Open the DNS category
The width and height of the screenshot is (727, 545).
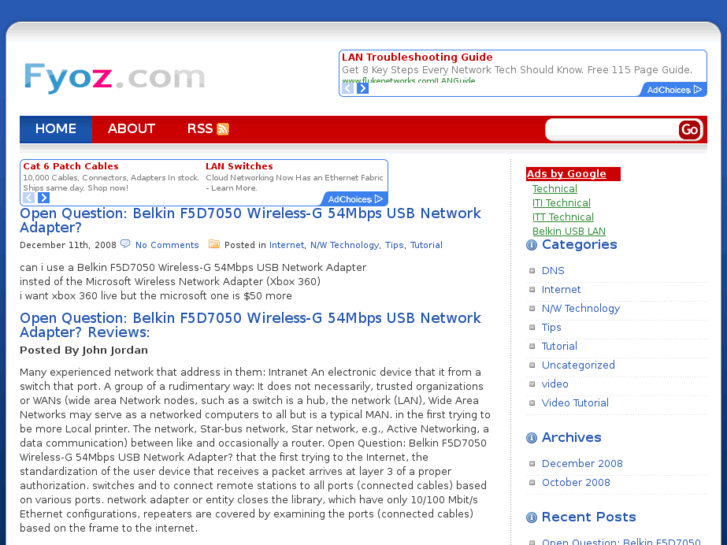553,270
